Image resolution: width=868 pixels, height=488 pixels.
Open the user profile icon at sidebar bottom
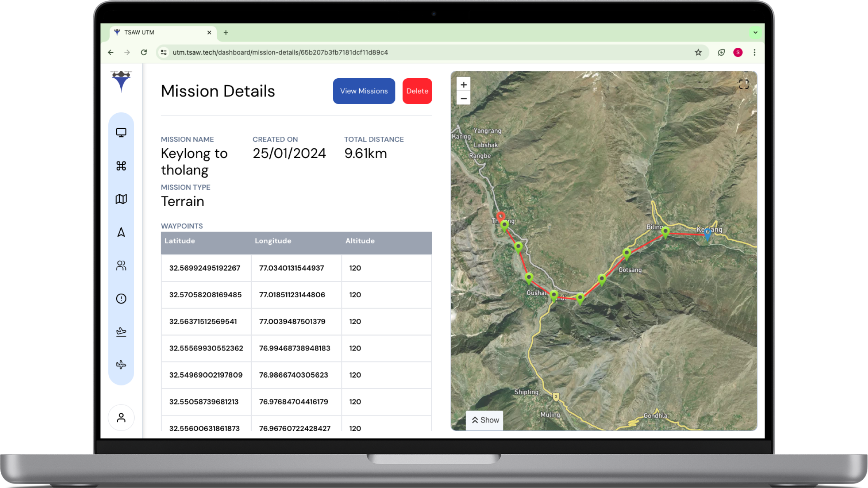click(x=121, y=417)
